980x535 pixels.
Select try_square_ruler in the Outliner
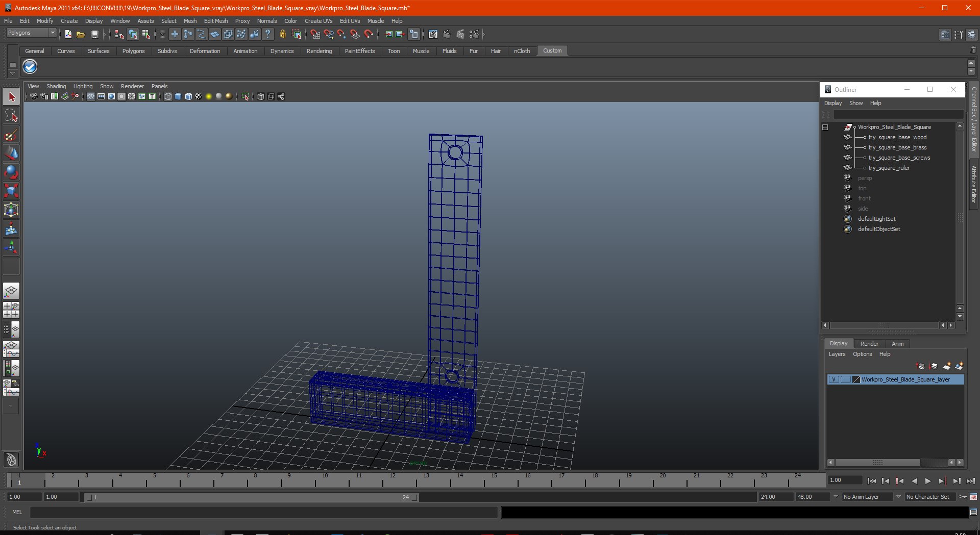pos(889,168)
